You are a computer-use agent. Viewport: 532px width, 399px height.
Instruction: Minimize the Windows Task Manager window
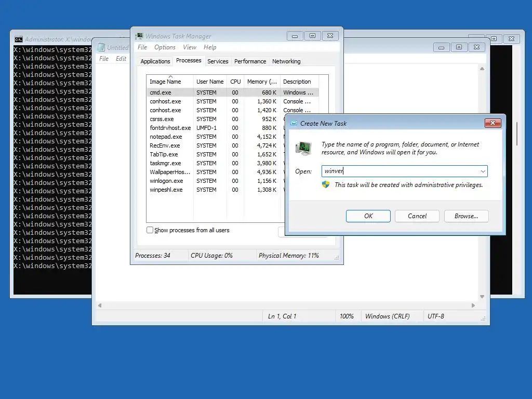295,36
